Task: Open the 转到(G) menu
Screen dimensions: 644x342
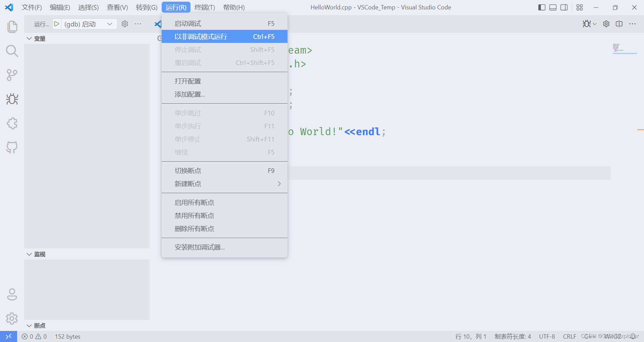Action: point(147,7)
